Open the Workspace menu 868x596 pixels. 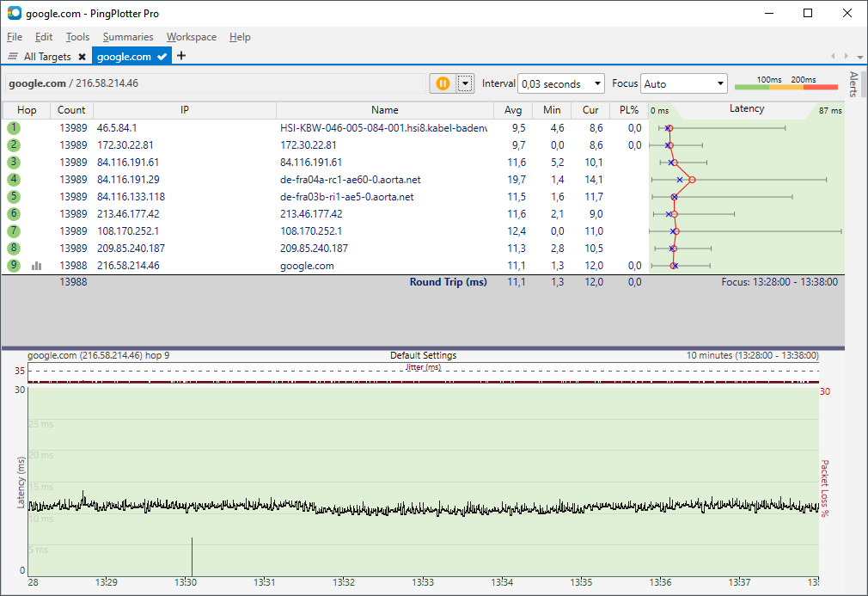191,37
